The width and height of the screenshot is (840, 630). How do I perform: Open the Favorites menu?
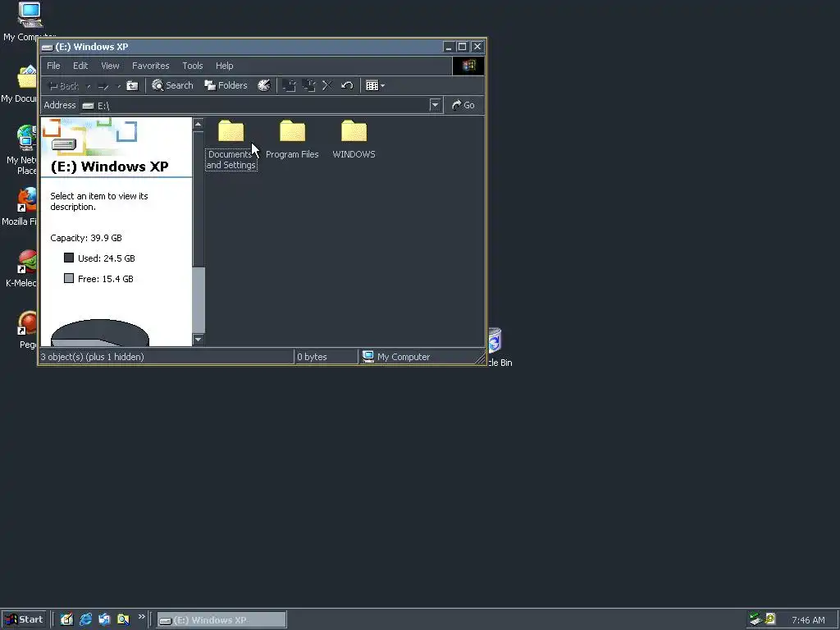coord(151,66)
